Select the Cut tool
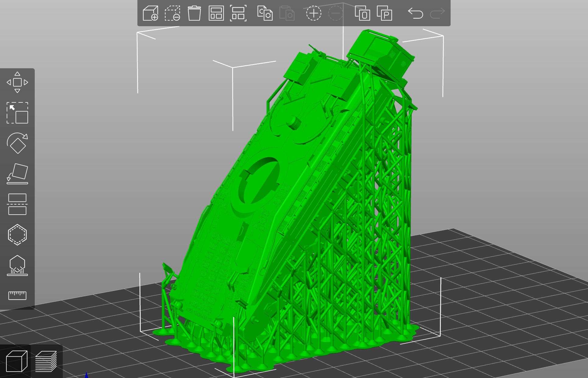 click(17, 204)
